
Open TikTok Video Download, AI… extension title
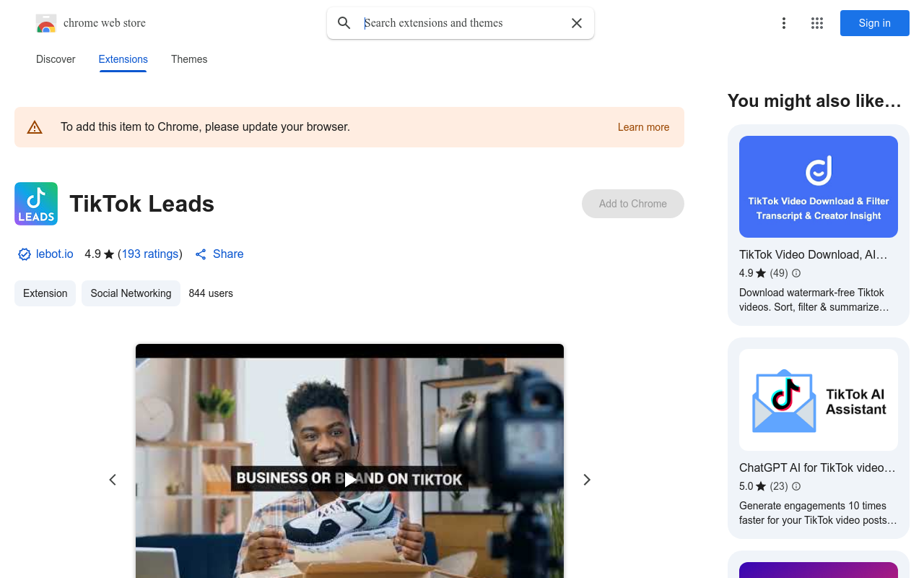pyautogui.click(x=814, y=254)
